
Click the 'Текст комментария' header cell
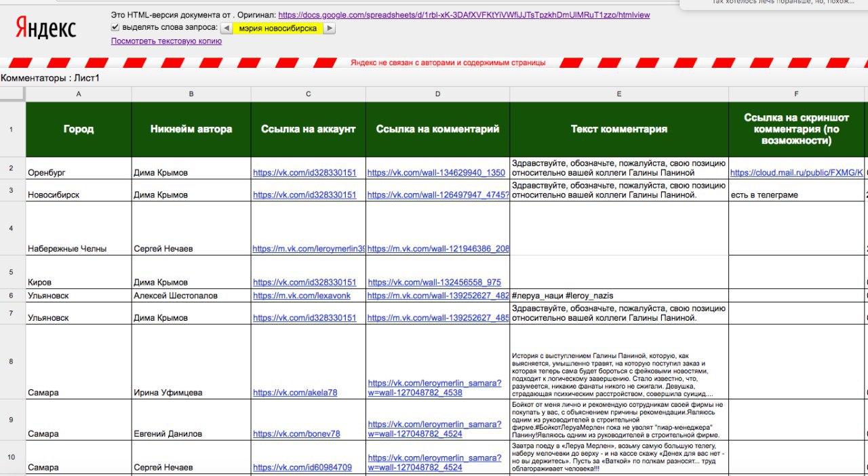[x=619, y=129]
